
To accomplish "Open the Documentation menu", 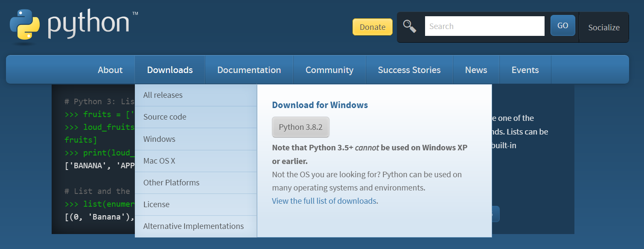I will click(x=249, y=70).
